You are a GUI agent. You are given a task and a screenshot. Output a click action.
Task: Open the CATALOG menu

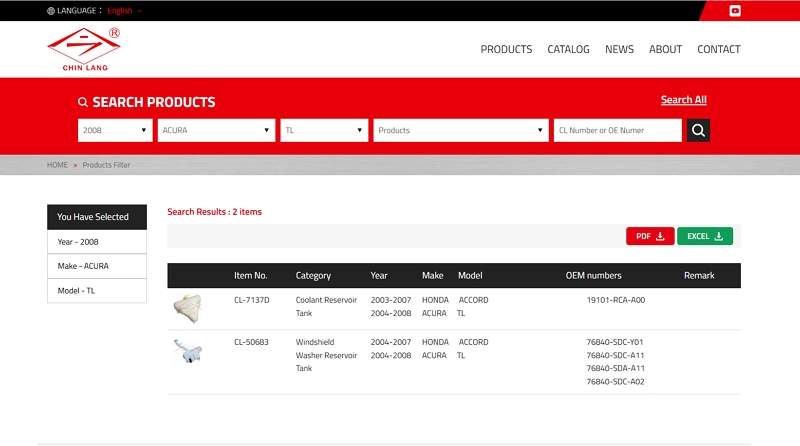[x=568, y=49]
